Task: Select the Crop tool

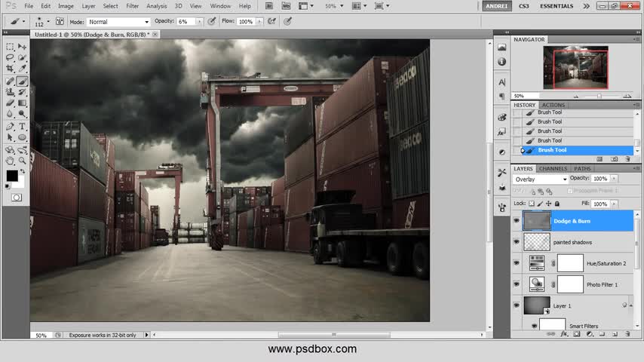Action: click(x=10, y=68)
